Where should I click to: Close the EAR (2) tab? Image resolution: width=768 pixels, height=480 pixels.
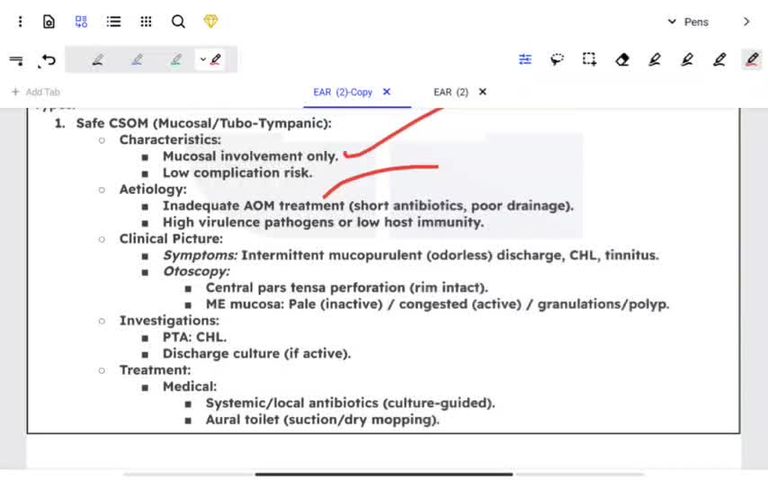click(x=483, y=92)
